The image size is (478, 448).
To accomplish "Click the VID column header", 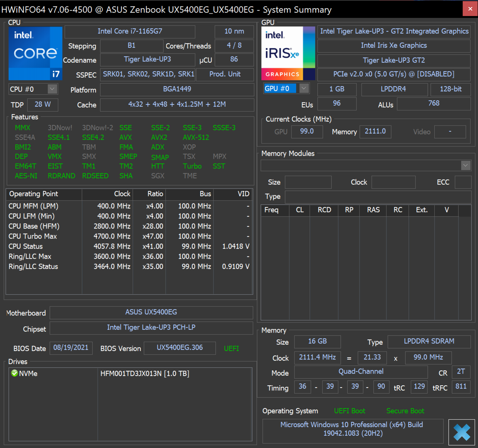I will click(233, 194).
